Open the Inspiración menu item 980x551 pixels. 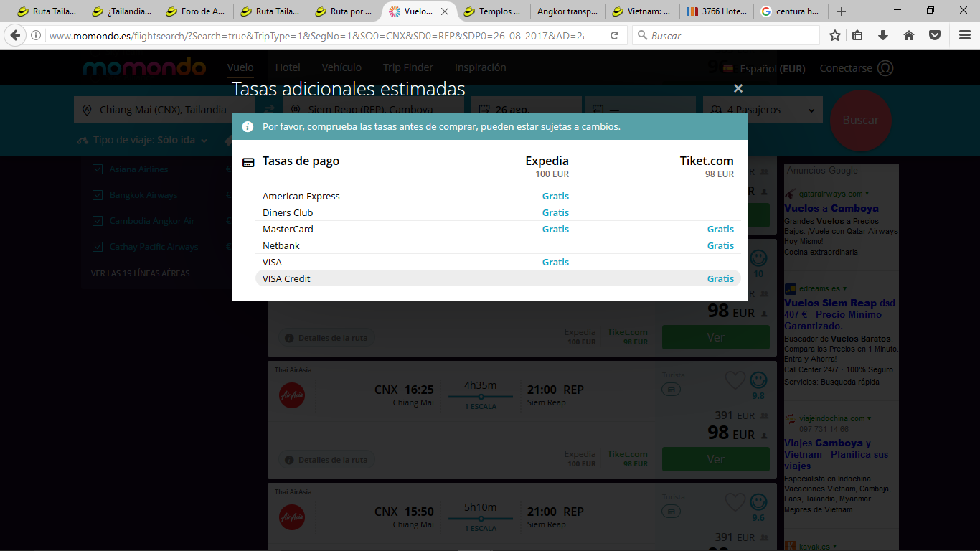click(481, 67)
